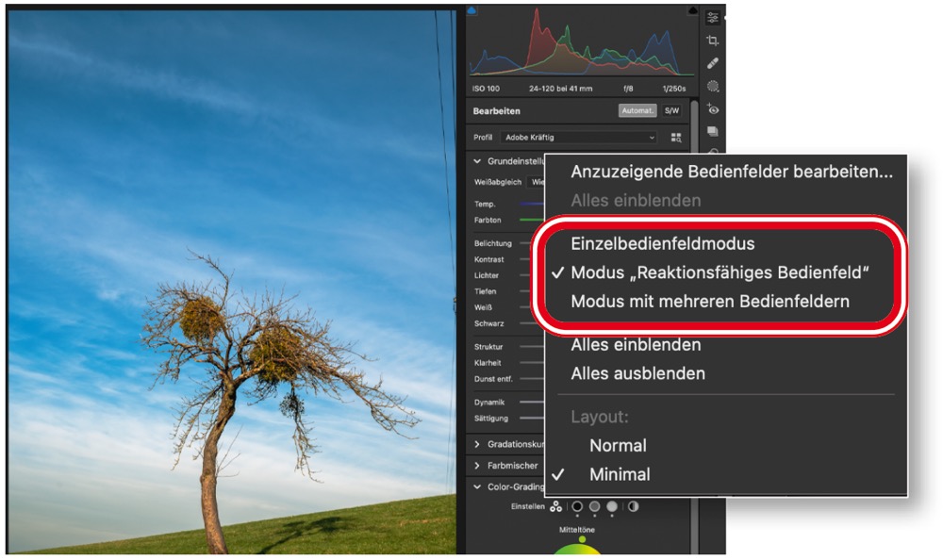The image size is (943, 560).
Task: Click the Farbton slider track
Action: click(532, 221)
